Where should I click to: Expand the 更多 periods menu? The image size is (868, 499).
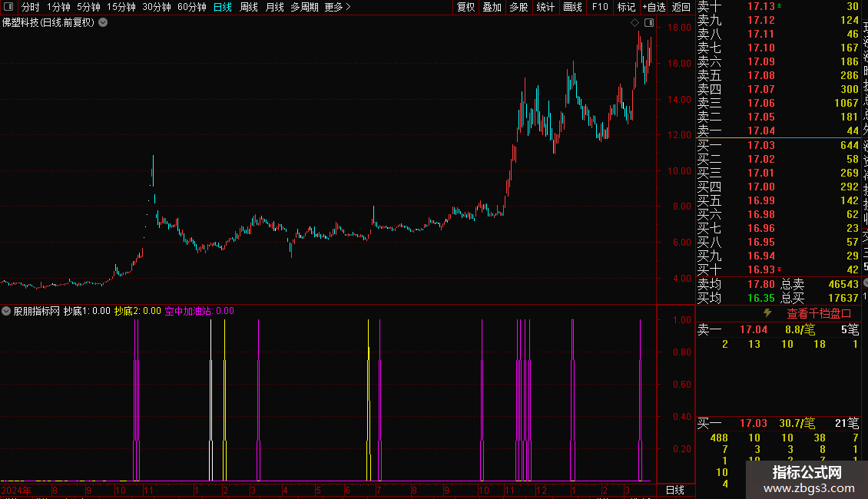point(338,7)
